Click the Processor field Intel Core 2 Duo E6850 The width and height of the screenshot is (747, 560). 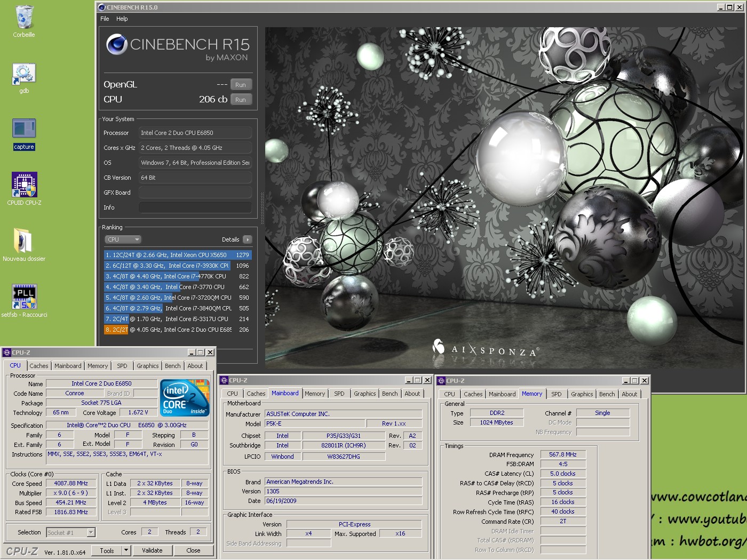[195, 133]
